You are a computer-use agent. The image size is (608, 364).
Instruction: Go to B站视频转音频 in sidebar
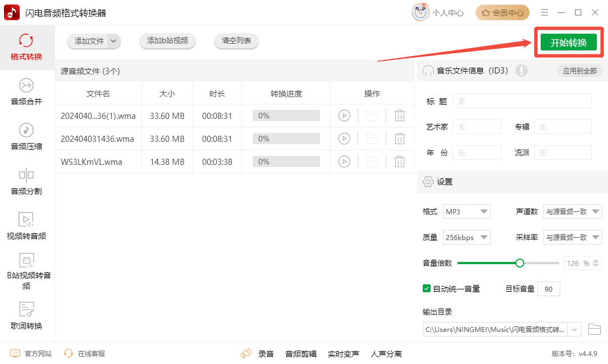[x=26, y=271]
